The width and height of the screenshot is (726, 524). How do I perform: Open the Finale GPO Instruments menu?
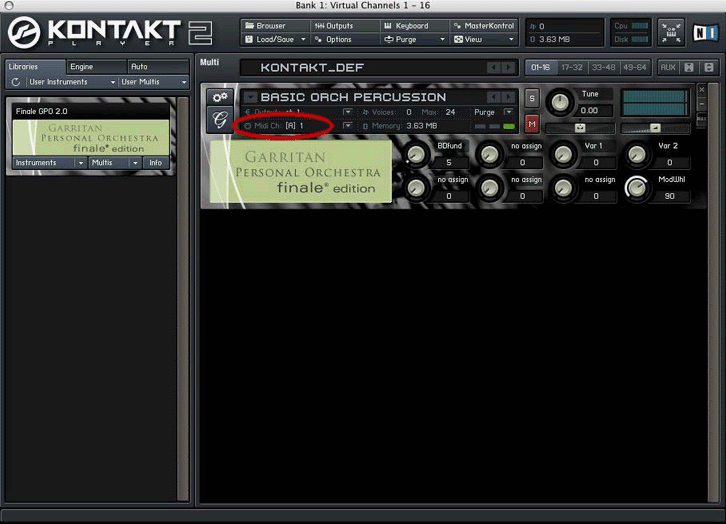(x=50, y=163)
